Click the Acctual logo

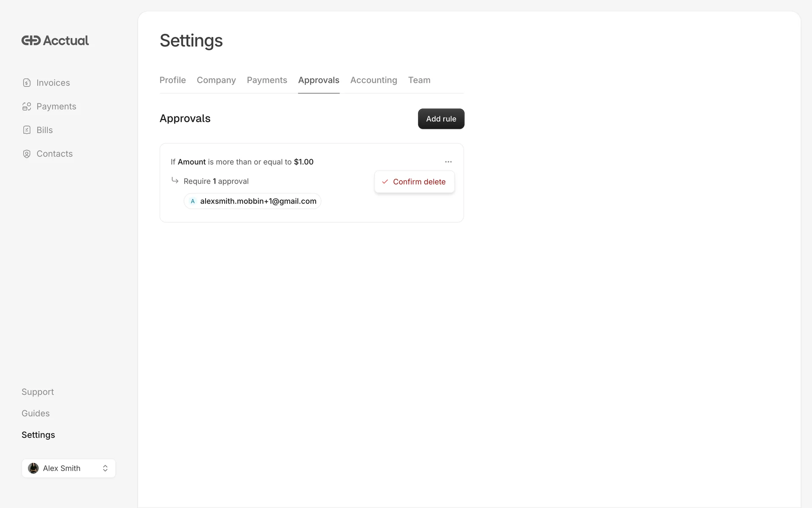pyautogui.click(x=55, y=41)
